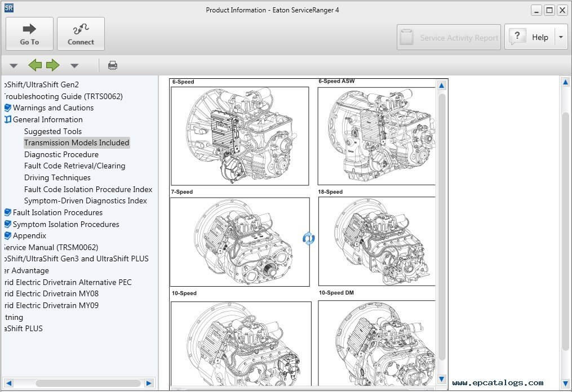572x392 pixels.
Task: Click the Help question mark icon
Action: click(x=517, y=36)
